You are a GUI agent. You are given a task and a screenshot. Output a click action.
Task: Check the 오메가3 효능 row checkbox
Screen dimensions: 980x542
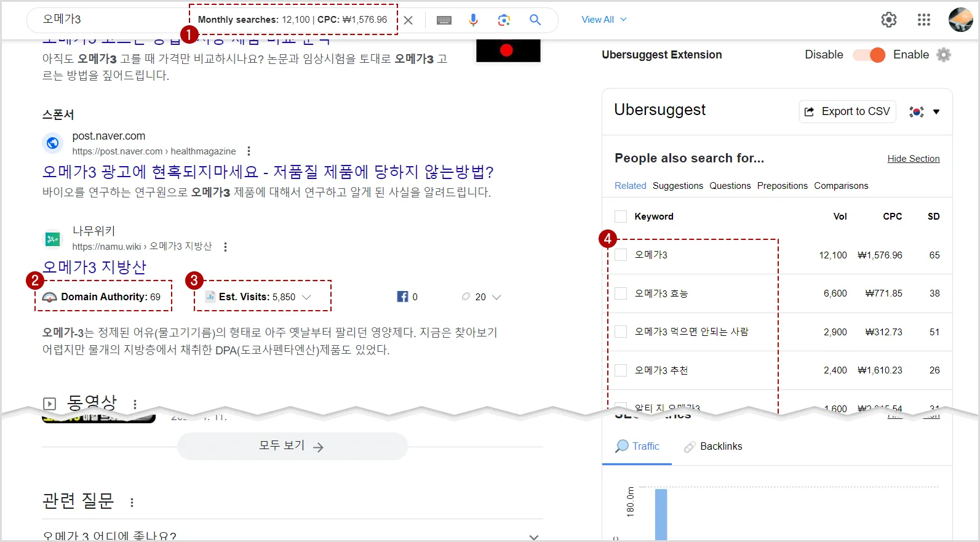click(x=621, y=293)
